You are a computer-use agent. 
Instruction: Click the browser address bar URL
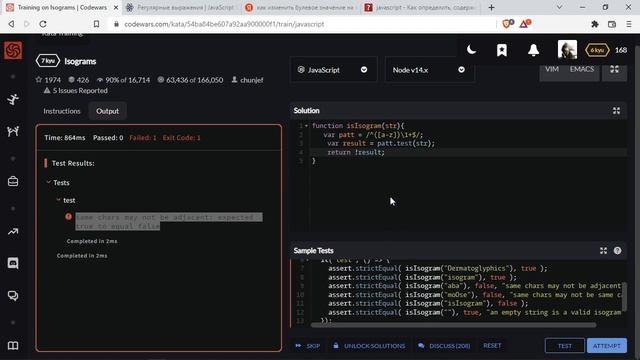pyautogui.click(x=224, y=24)
